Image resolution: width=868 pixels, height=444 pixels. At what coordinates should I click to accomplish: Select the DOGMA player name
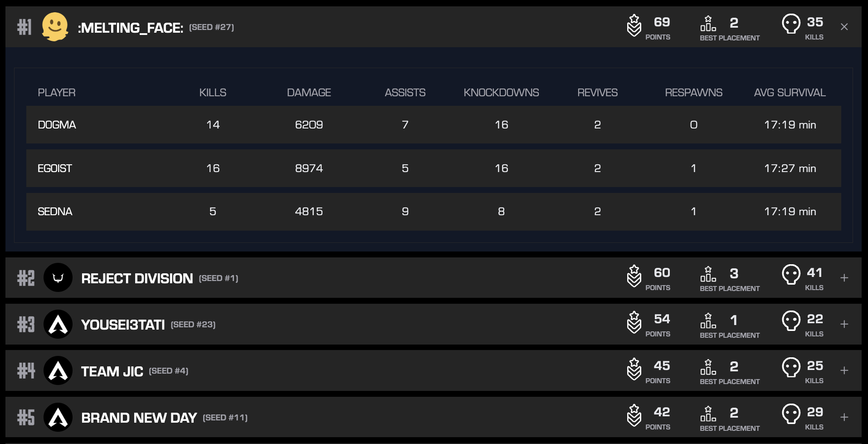57,125
